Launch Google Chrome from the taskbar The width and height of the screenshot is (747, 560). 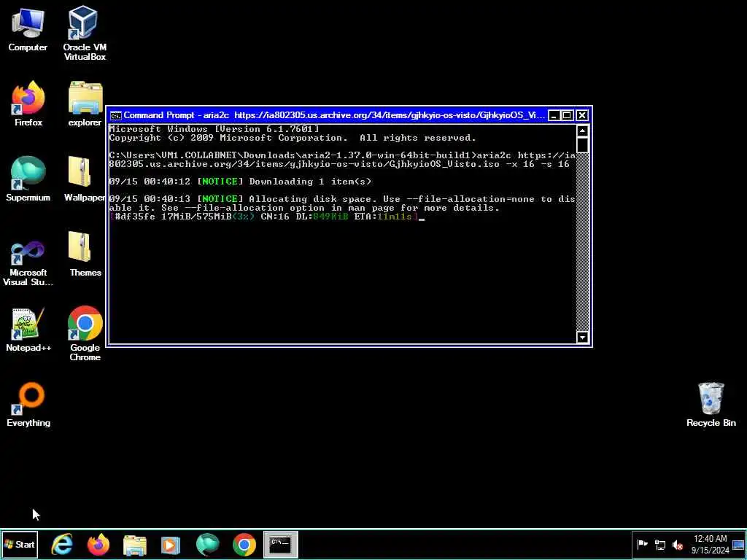pyautogui.click(x=244, y=544)
